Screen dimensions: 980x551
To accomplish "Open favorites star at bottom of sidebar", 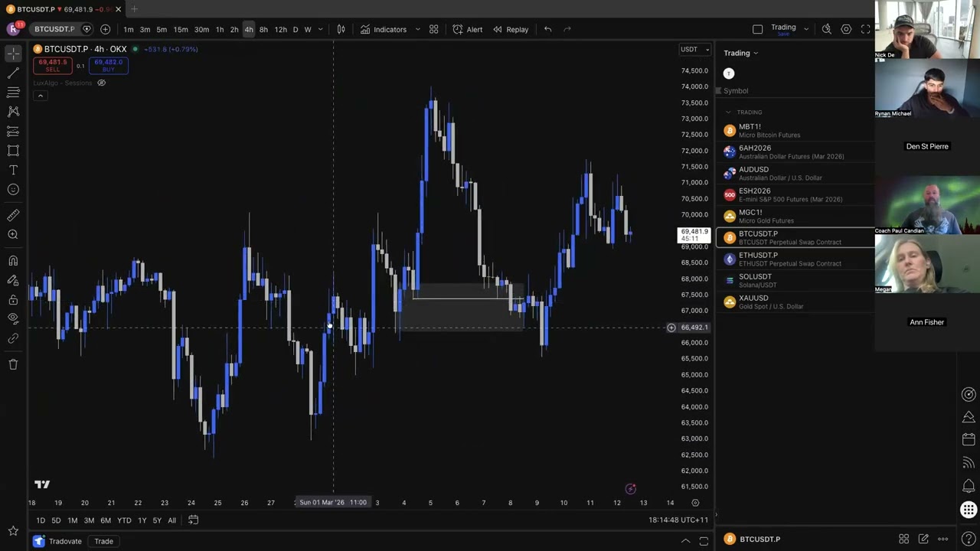I will click(x=13, y=530).
